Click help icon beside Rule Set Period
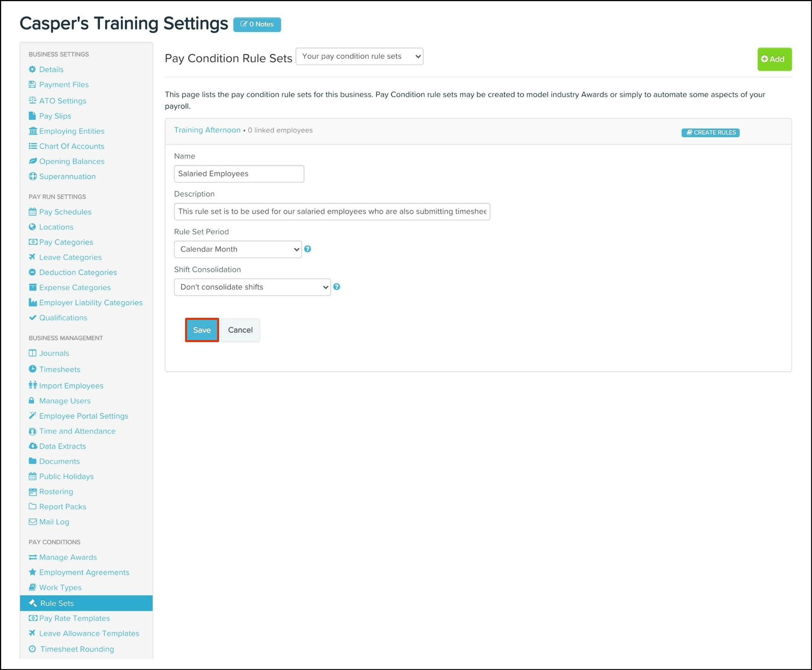The image size is (812, 670). (x=308, y=249)
